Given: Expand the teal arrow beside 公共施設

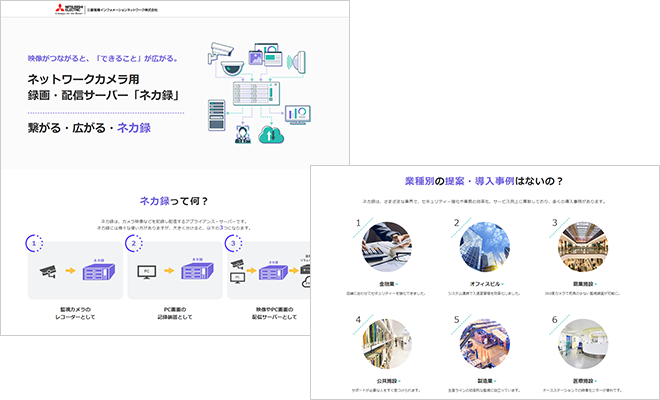Looking at the screenshot, I should pos(399,381).
